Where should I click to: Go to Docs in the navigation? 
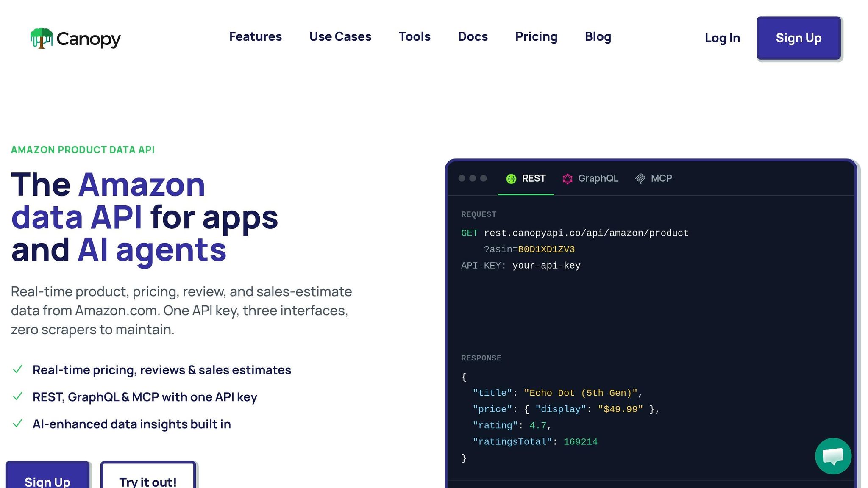473,37
